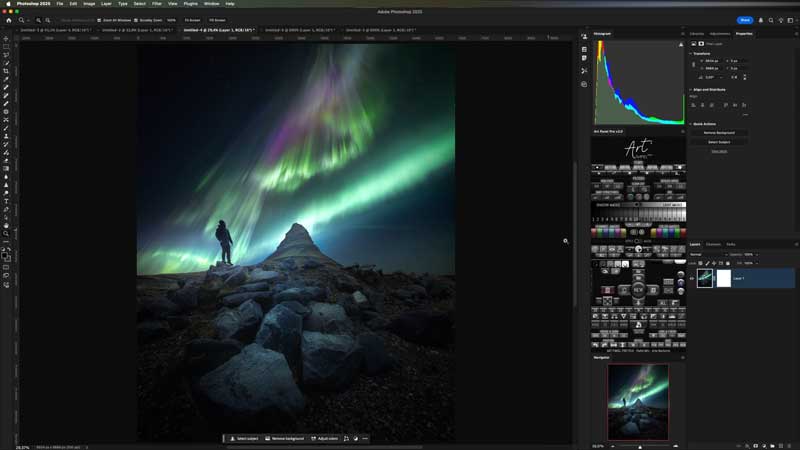Click the foreground color swatch

click(x=5, y=254)
